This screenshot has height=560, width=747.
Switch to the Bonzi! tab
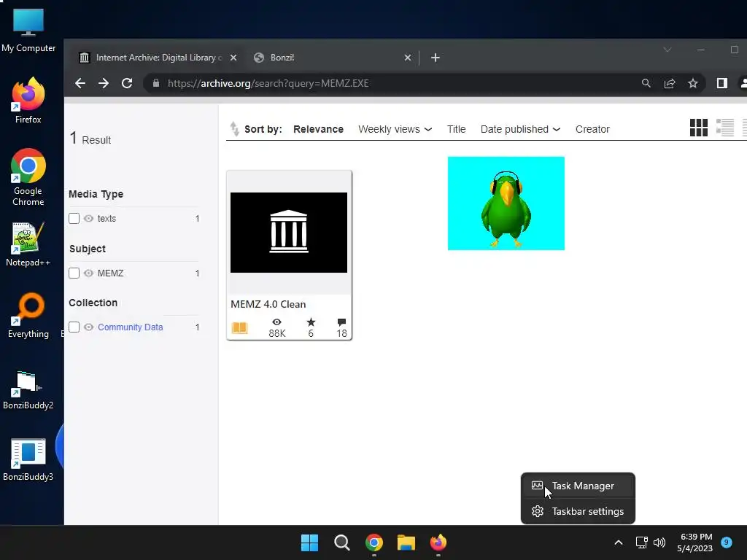tap(333, 58)
